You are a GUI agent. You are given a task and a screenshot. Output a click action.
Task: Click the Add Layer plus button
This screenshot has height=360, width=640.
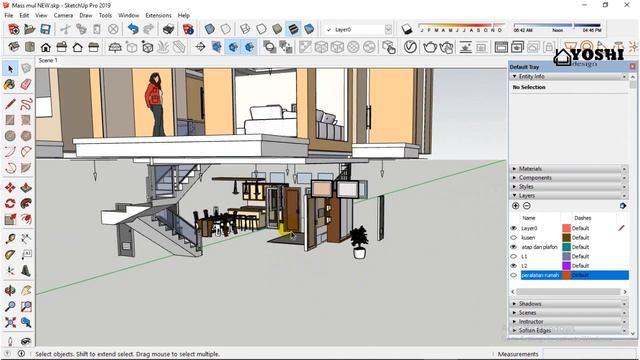(516, 206)
